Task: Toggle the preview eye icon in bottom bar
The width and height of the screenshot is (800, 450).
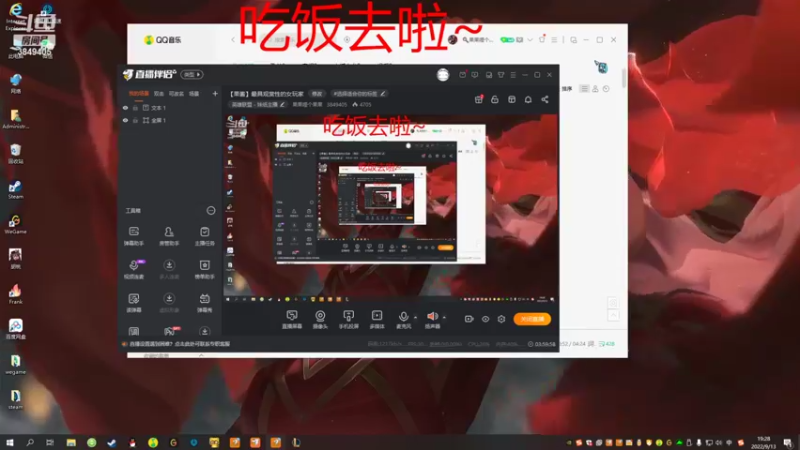Action: click(x=485, y=319)
